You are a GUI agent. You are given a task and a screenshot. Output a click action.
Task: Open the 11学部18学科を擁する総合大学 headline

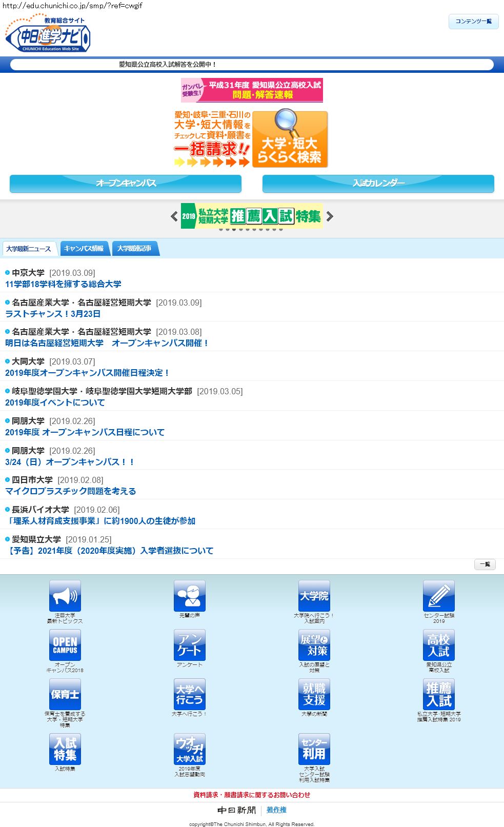63,284
